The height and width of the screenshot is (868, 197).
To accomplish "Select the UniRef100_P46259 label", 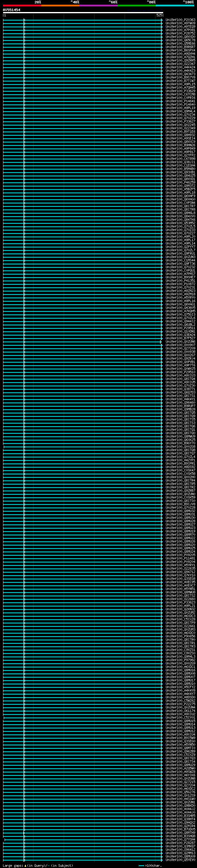I will pyautogui.click(x=180, y=183).
